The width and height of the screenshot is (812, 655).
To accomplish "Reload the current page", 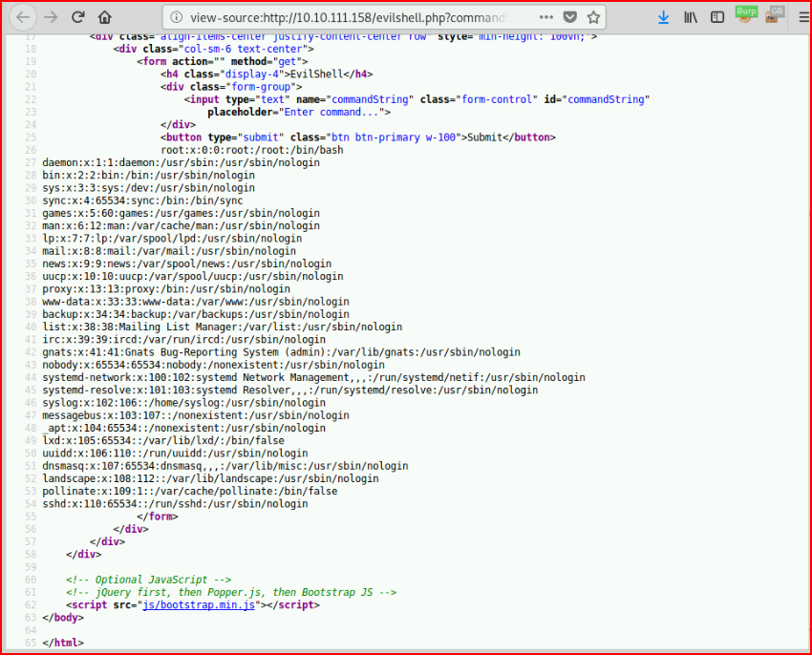I will 77,17.
